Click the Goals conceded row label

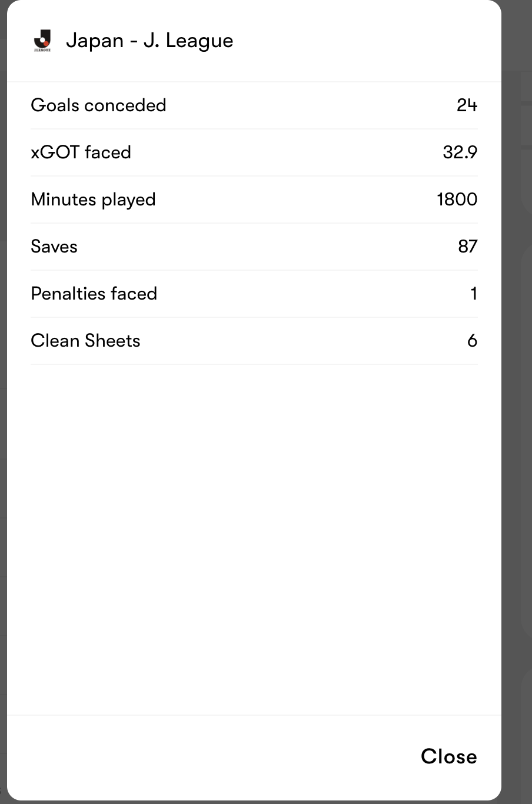[98, 105]
